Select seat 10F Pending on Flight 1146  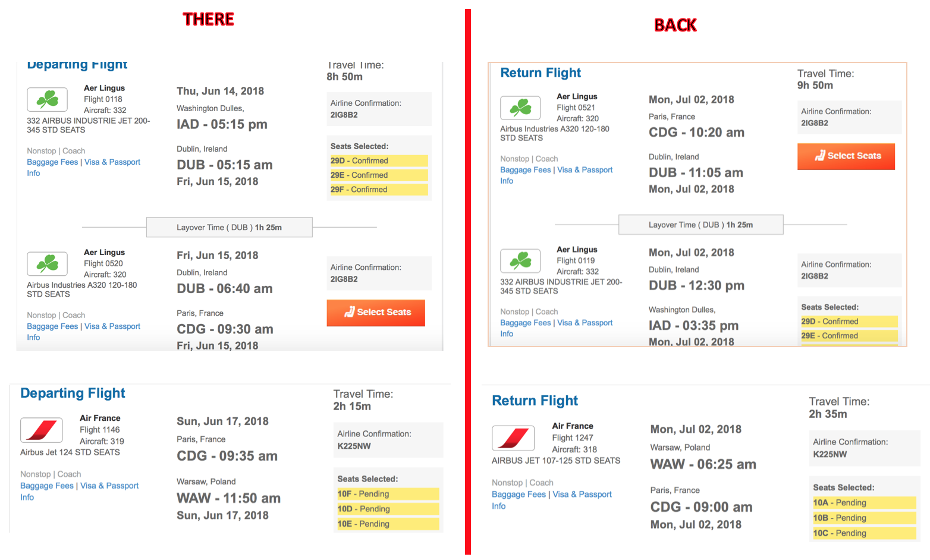point(388,494)
